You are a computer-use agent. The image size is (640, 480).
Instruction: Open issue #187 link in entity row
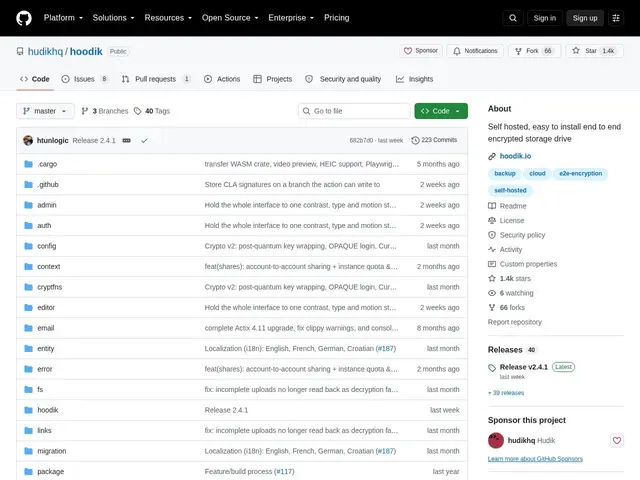point(386,348)
